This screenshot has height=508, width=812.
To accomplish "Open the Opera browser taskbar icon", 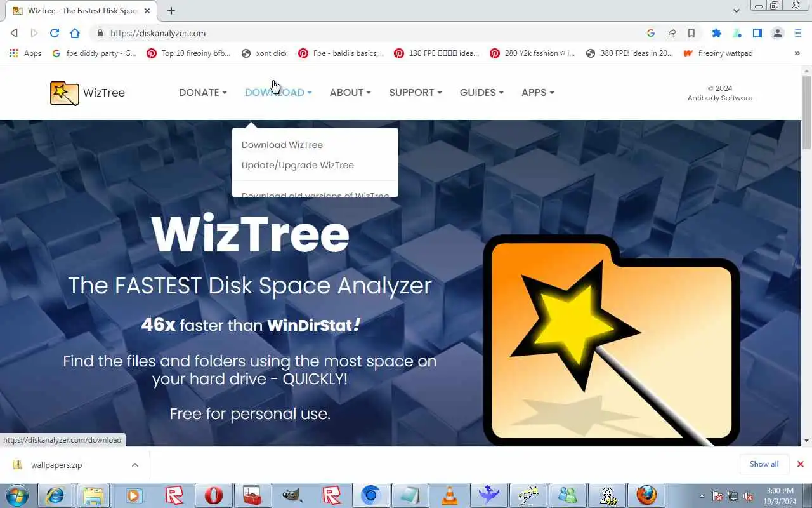I will point(213,495).
